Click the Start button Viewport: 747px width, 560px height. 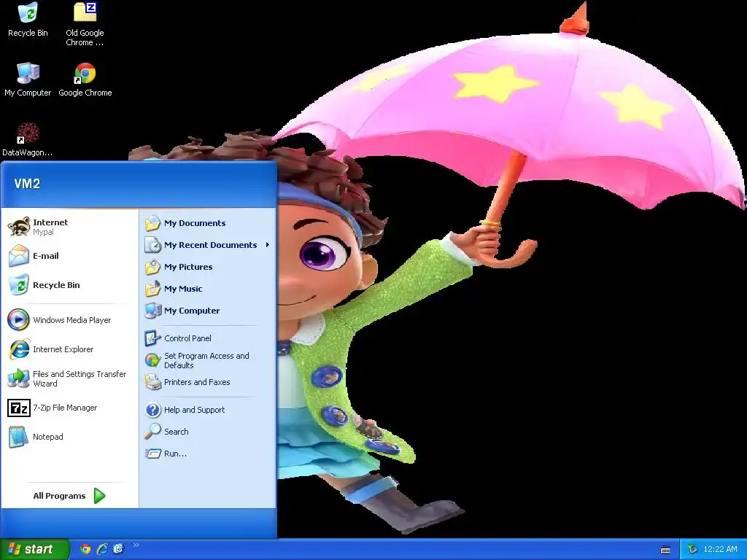point(34,549)
